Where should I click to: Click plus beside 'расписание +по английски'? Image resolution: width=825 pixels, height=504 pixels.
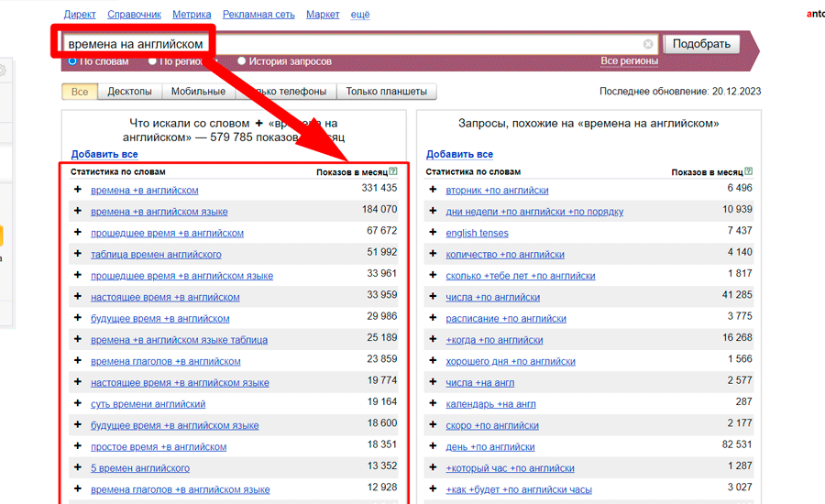[433, 317]
